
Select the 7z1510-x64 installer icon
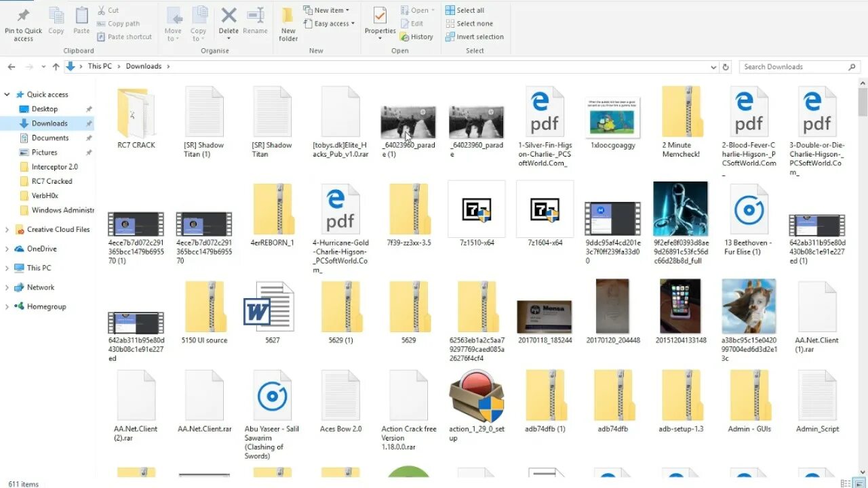coord(477,209)
